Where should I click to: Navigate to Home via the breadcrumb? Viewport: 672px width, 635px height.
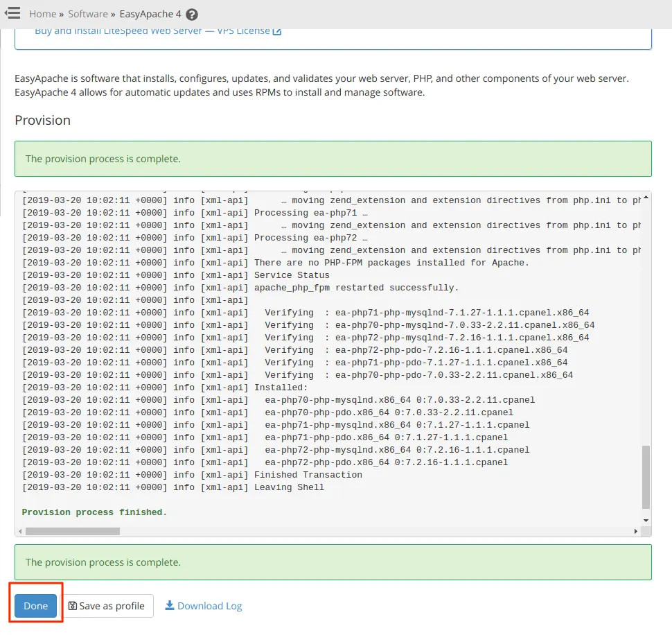pos(42,13)
